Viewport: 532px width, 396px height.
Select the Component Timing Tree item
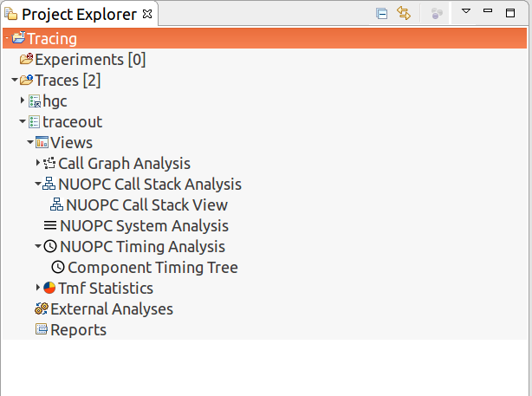(152, 268)
